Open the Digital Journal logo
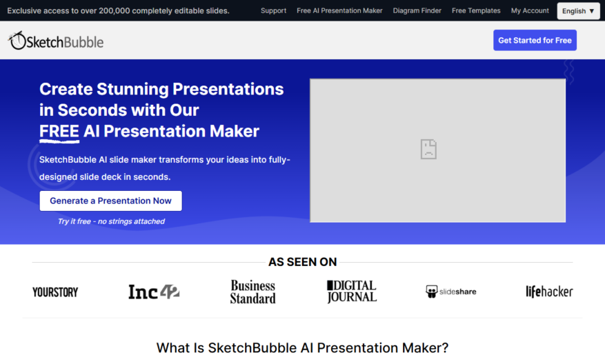 tap(352, 292)
